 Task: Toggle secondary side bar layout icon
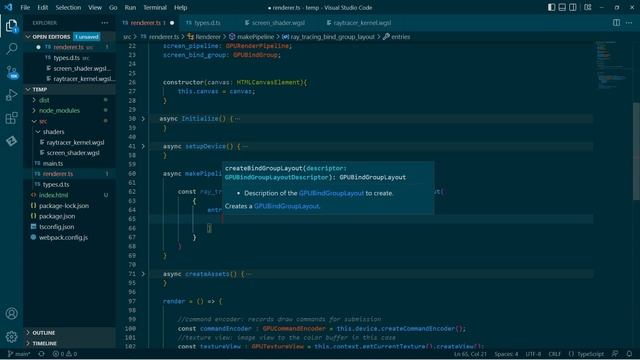pos(573,7)
